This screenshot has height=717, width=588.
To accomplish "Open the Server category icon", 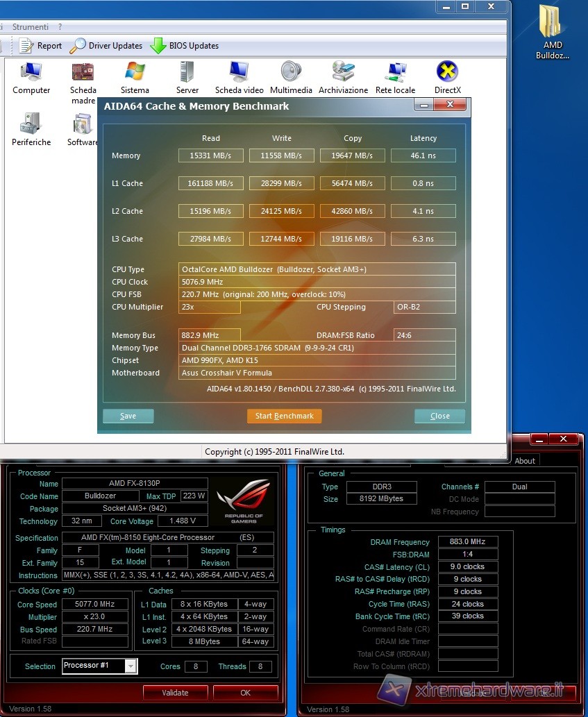I will click(187, 72).
